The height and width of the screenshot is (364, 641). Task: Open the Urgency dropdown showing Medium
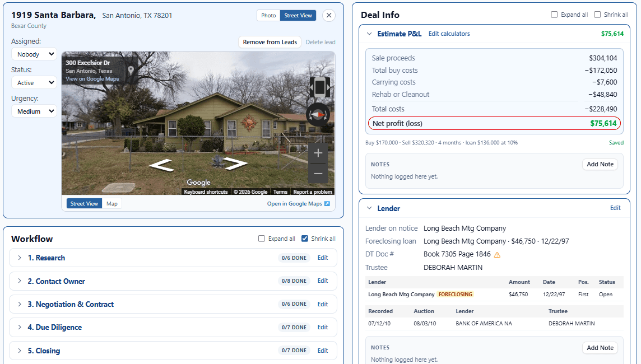34,111
